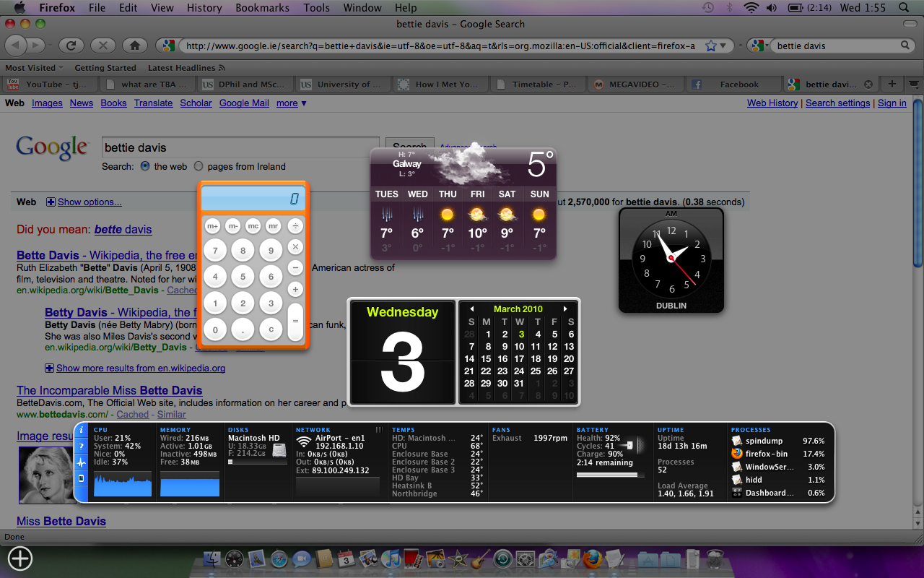The width and height of the screenshot is (924, 578).
Task: Go back with the Firefox back arrow
Action: tap(16, 46)
